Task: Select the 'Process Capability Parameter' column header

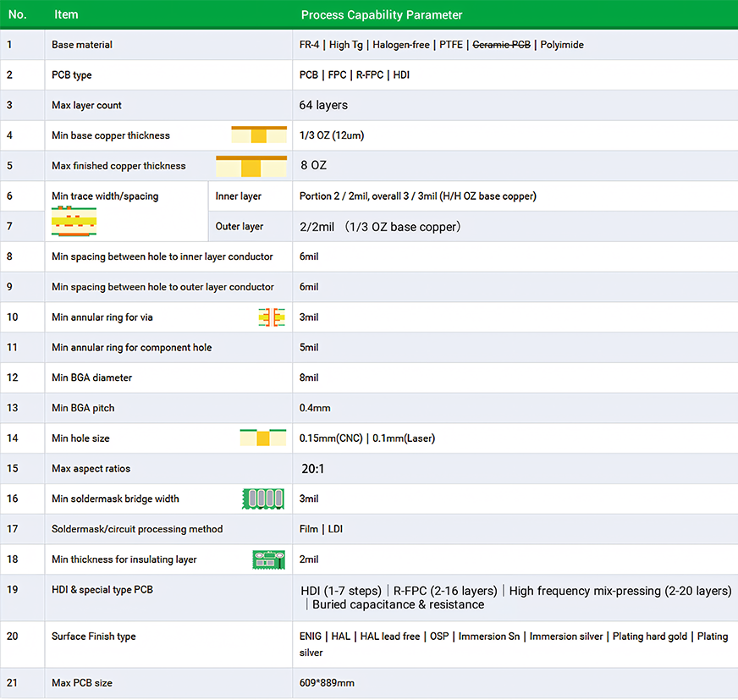Action: tap(382, 14)
